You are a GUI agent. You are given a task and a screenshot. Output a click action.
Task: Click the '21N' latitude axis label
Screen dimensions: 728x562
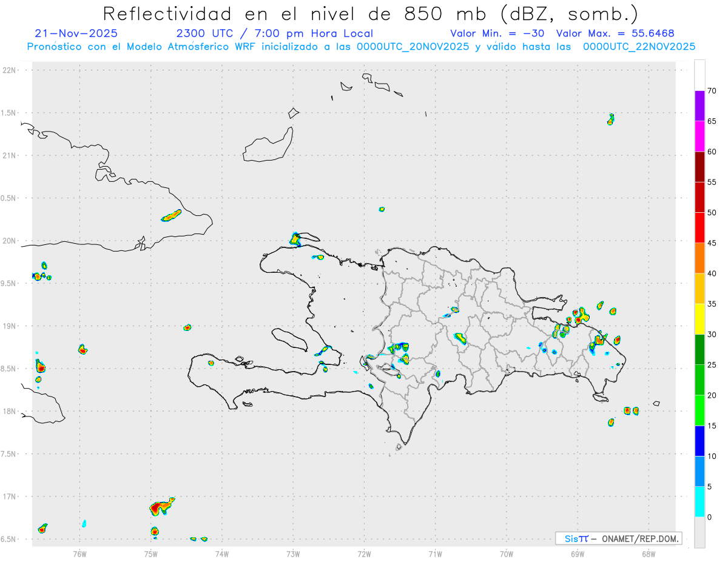pyautogui.click(x=9, y=156)
